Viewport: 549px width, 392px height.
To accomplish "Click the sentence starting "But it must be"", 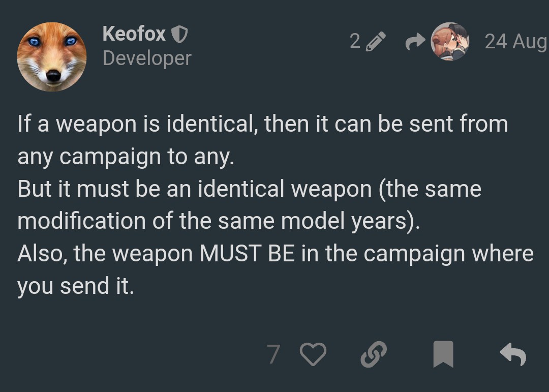I will (x=249, y=189).
